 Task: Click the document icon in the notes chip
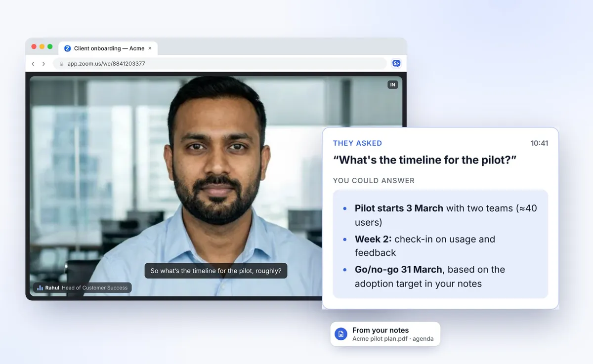(x=341, y=334)
